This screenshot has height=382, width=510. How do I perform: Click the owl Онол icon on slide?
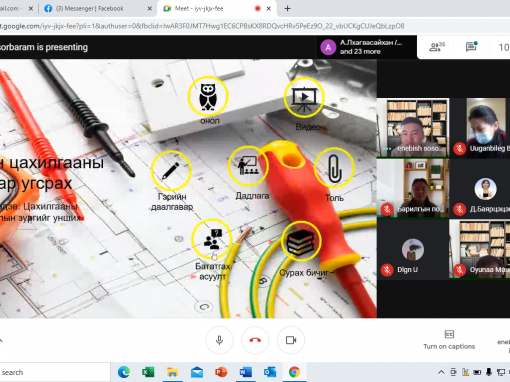point(208,96)
